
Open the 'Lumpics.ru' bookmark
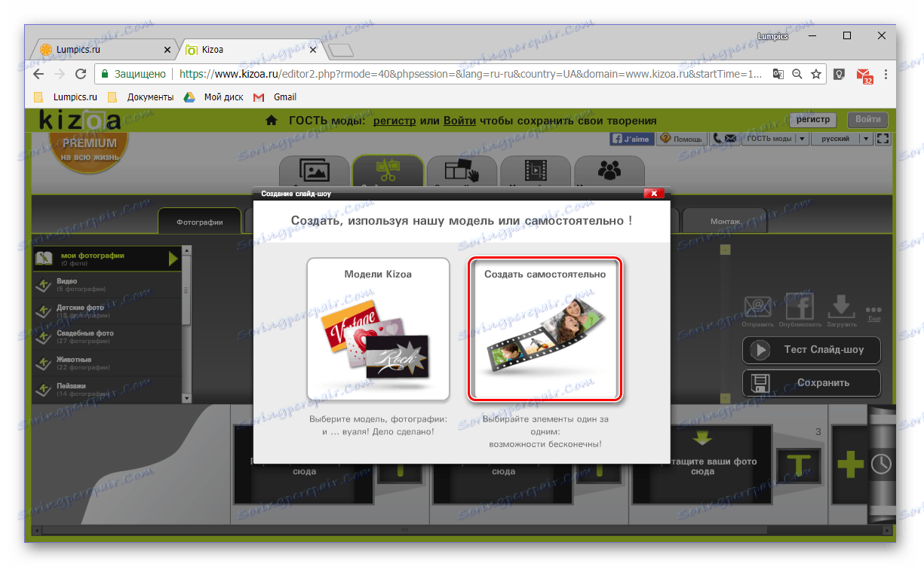pos(66,97)
